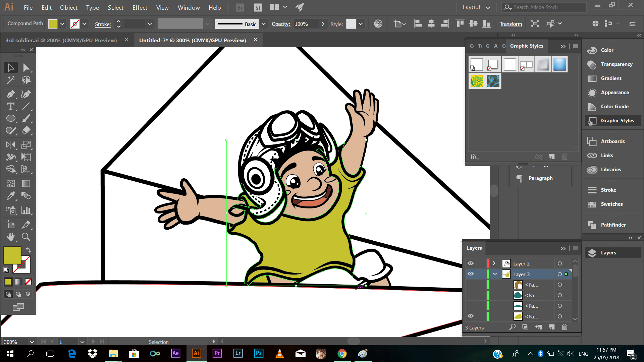Select the Paintbrush tool
The width and height of the screenshot is (644, 362).
click(x=26, y=118)
